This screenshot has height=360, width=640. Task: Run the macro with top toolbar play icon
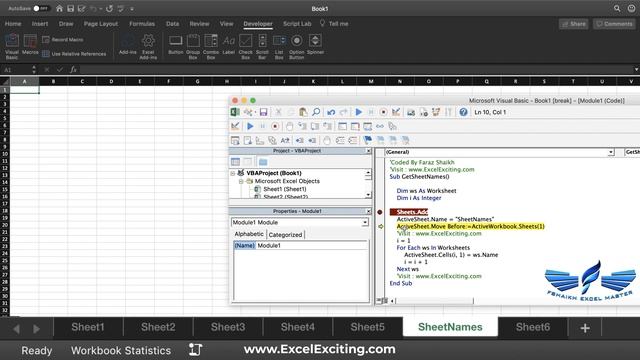click(x=359, y=112)
